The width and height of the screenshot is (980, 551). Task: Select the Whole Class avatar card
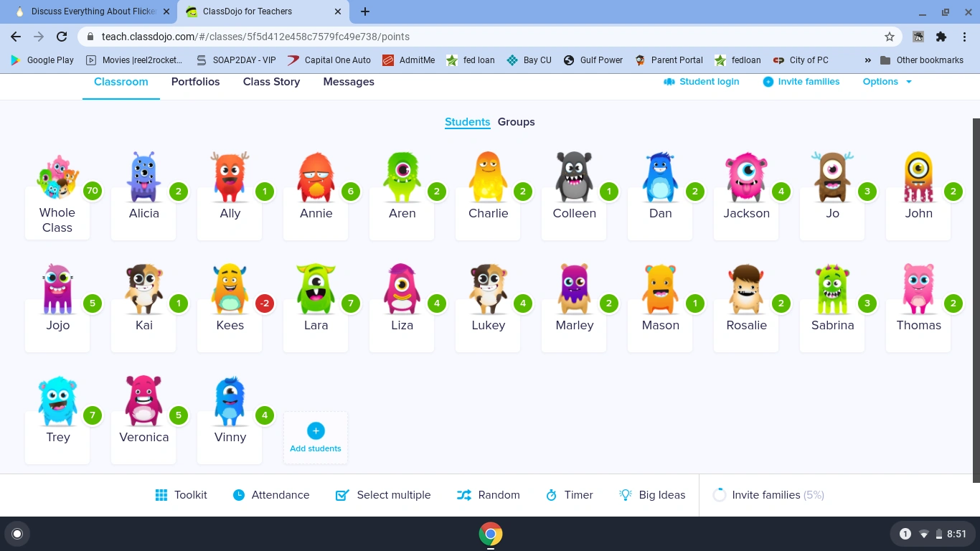coord(57,190)
